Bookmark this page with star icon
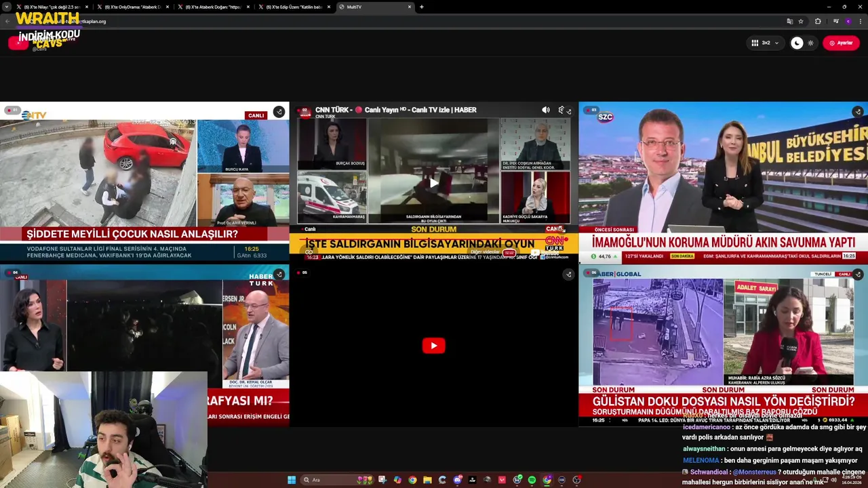Image resolution: width=868 pixels, height=488 pixels. (x=801, y=21)
